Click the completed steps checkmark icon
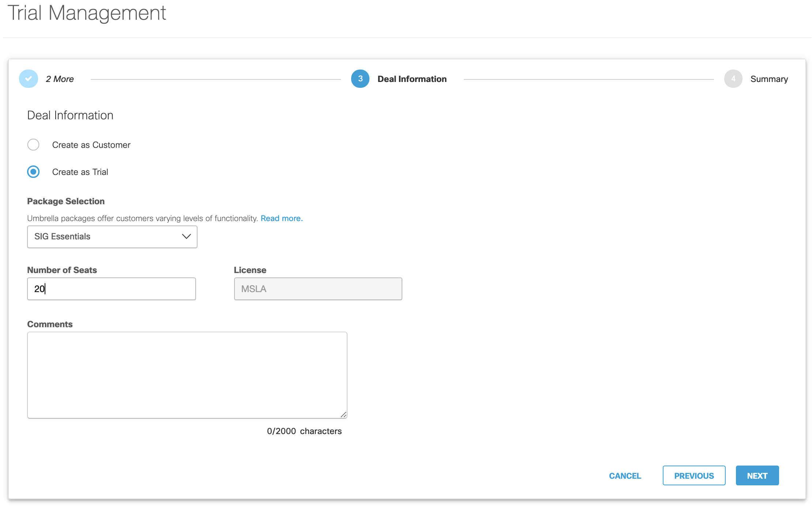Image resolution: width=812 pixels, height=508 pixels. coord(29,79)
